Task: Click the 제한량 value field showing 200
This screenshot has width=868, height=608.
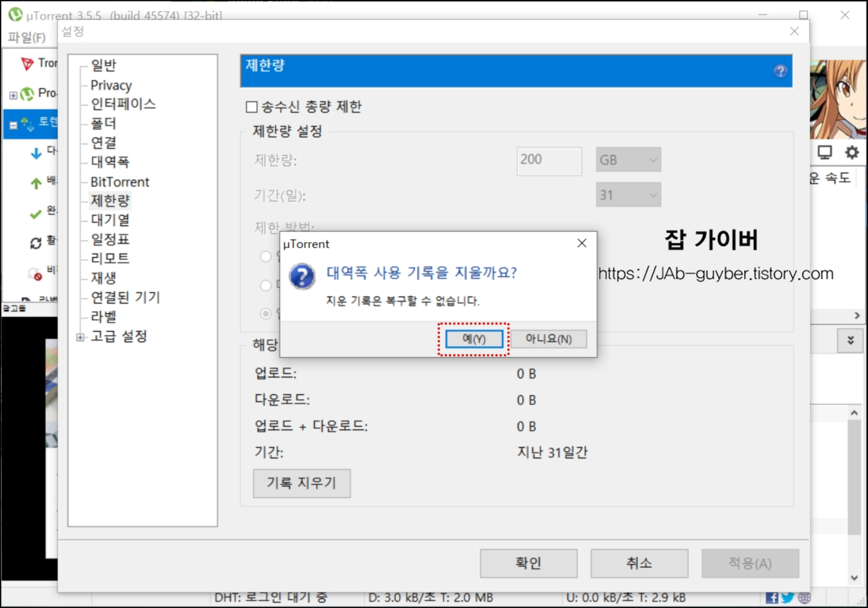Action: point(549,161)
